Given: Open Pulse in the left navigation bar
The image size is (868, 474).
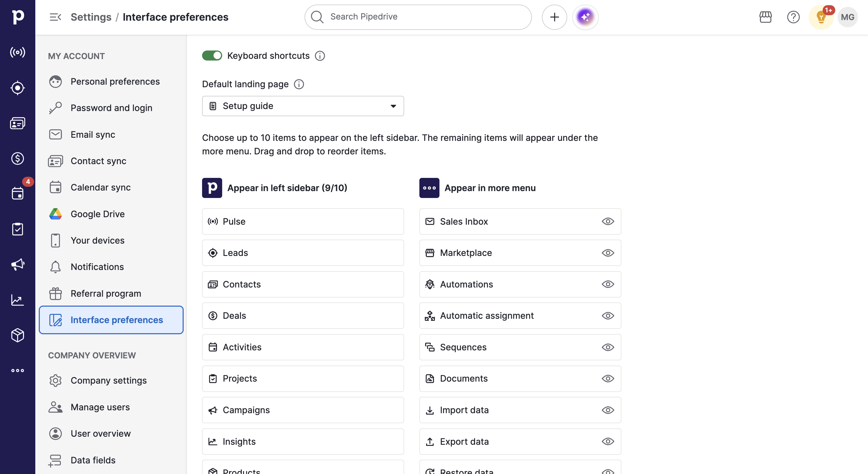Looking at the screenshot, I should [18, 52].
